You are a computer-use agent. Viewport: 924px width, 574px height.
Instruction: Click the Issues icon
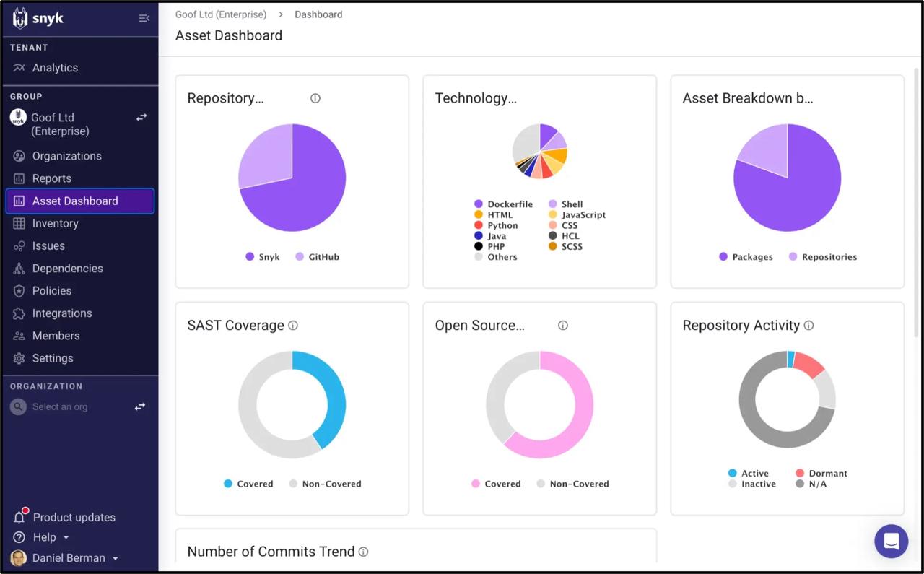point(19,246)
